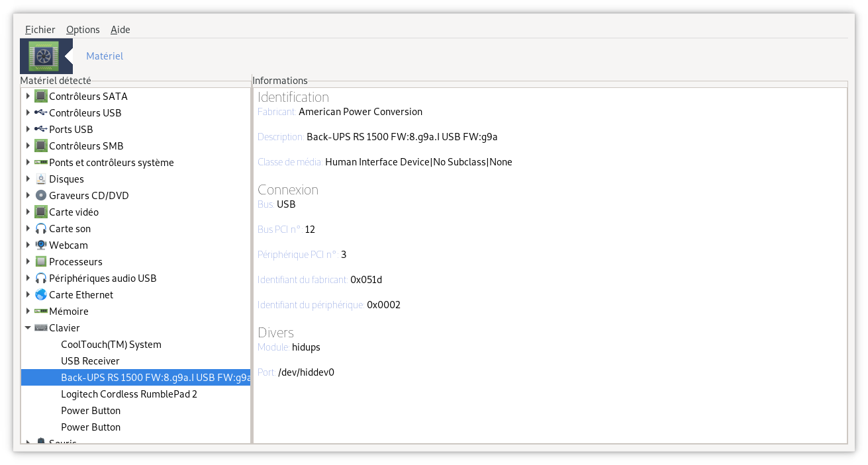Viewport: 868px width, 465px height.
Task: Click the Matériel link in header
Action: click(105, 56)
